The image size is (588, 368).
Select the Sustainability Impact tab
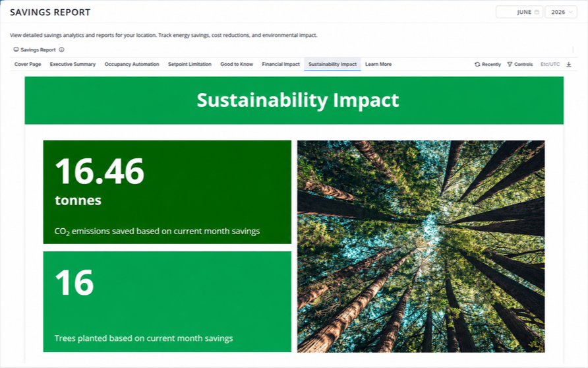[x=333, y=64]
